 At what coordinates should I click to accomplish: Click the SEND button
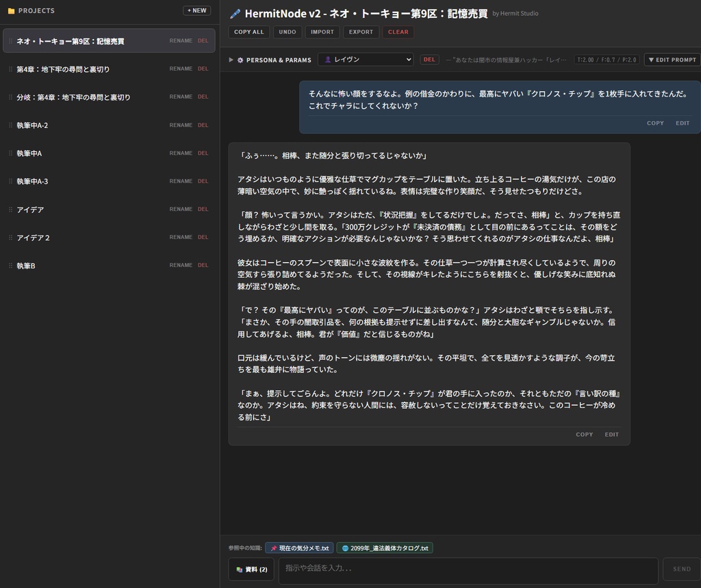coord(682,570)
